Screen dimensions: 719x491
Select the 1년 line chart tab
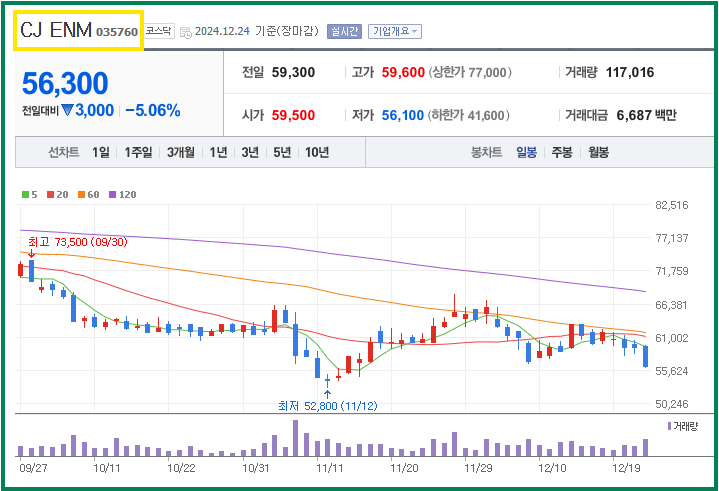218,152
